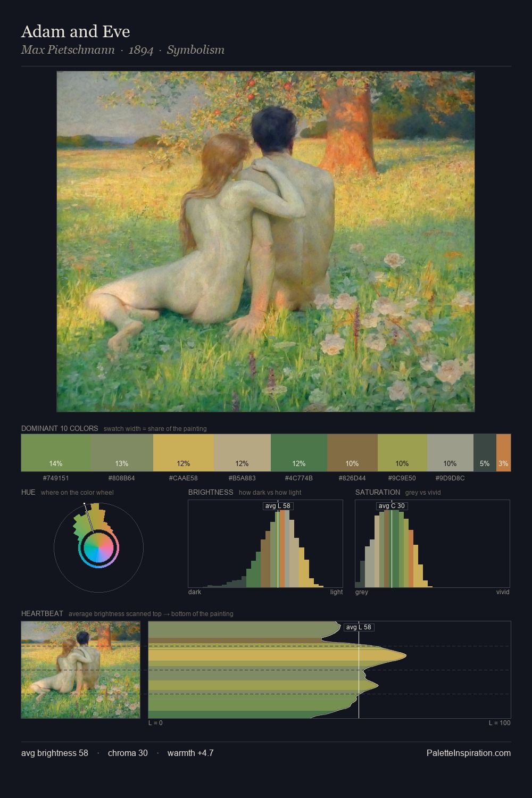Click the year '1894' in subtitle

[141, 50]
